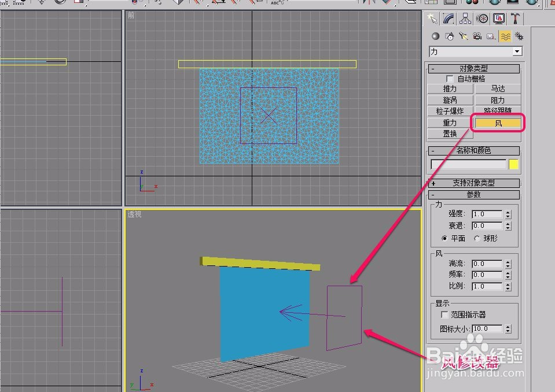The image size is (555, 392).
Task: Switch to the Create panel tab
Action: pos(433,19)
